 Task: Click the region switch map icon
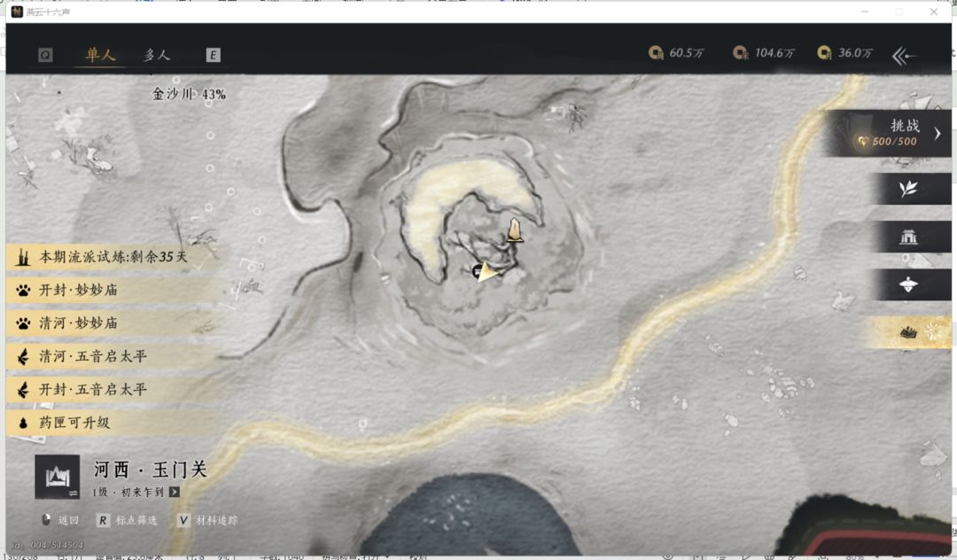click(x=58, y=477)
